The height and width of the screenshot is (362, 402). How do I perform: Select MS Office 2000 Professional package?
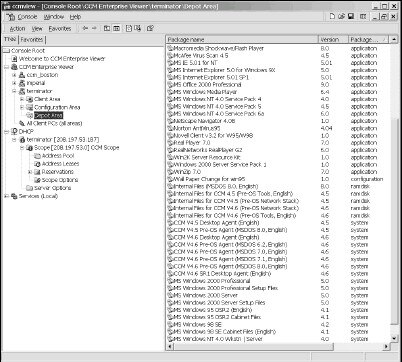[207, 85]
